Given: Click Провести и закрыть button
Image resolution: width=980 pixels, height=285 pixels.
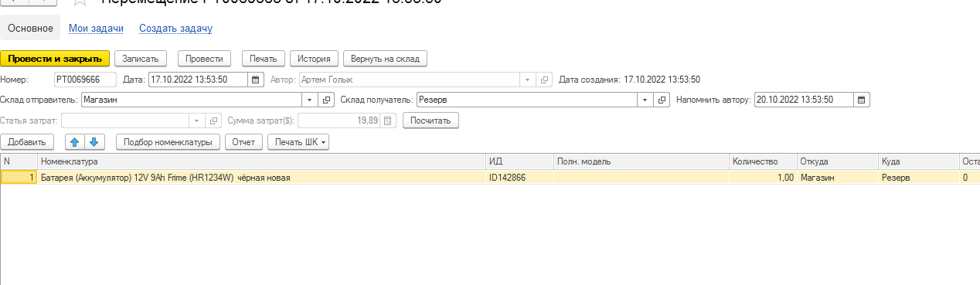Looking at the screenshot, I should pyautogui.click(x=55, y=59).
